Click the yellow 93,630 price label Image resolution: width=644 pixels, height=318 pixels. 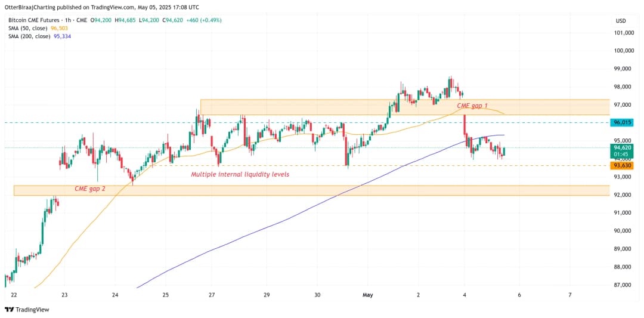(622, 166)
